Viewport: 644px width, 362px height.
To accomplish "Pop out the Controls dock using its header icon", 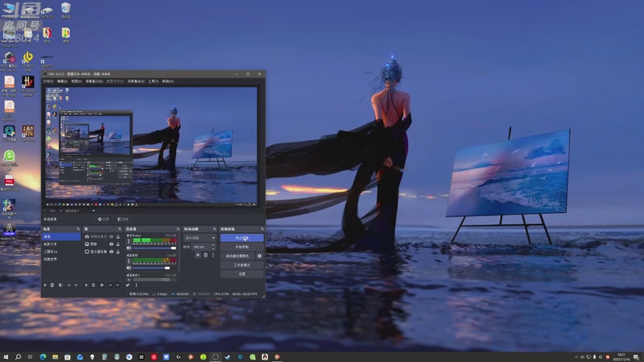I will [x=262, y=229].
